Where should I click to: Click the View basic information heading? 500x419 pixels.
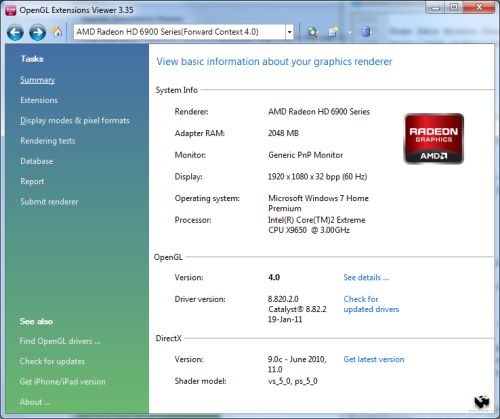pos(274,62)
